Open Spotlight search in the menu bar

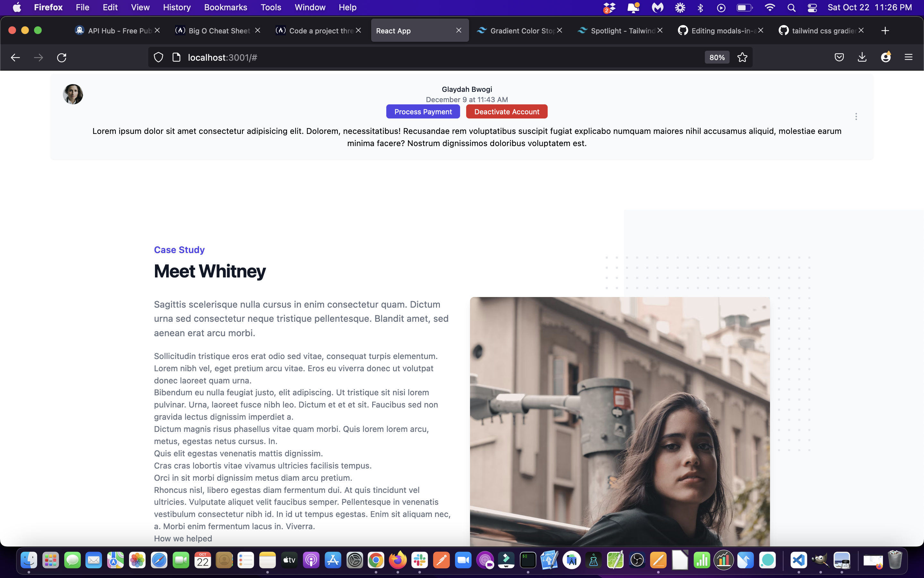click(x=791, y=8)
